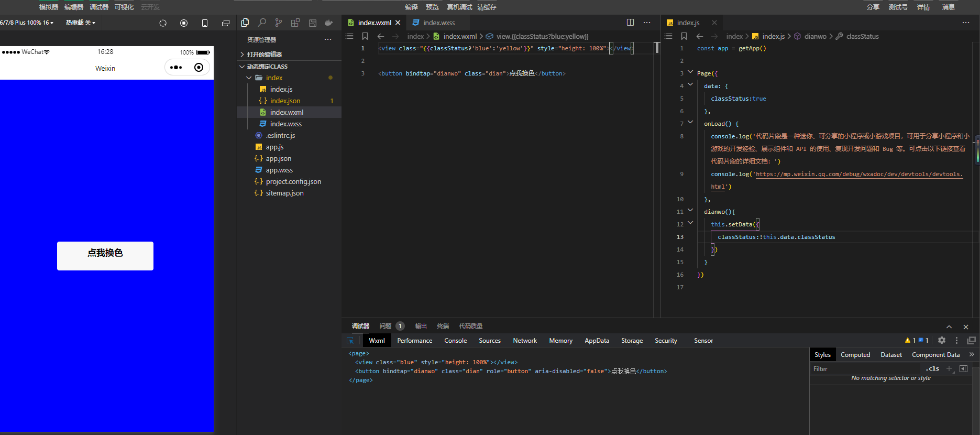
Task: Click 预览 to preview the mini program
Action: (433, 7)
